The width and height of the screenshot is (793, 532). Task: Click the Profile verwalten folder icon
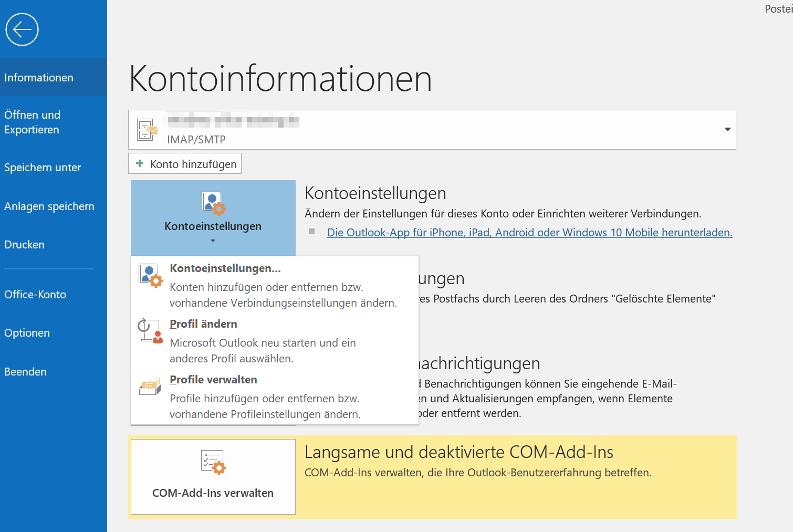coord(150,387)
